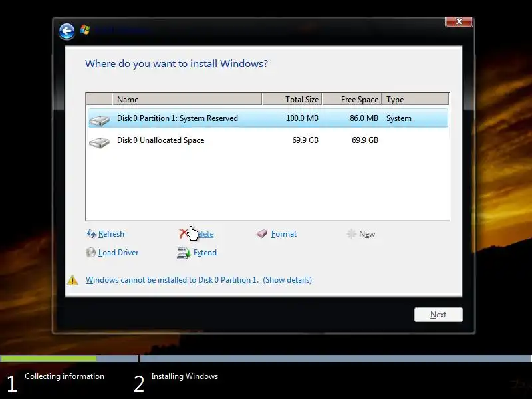Click the 'Installing Windows' step label
This screenshot has width=532, height=399.
point(185,376)
